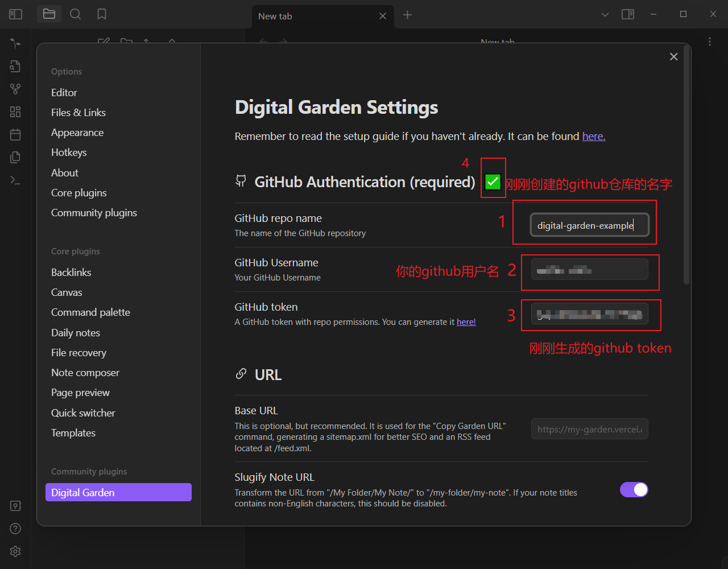728x569 pixels.
Task: Open the right sidebar layout toggle
Action: point(628,14)
